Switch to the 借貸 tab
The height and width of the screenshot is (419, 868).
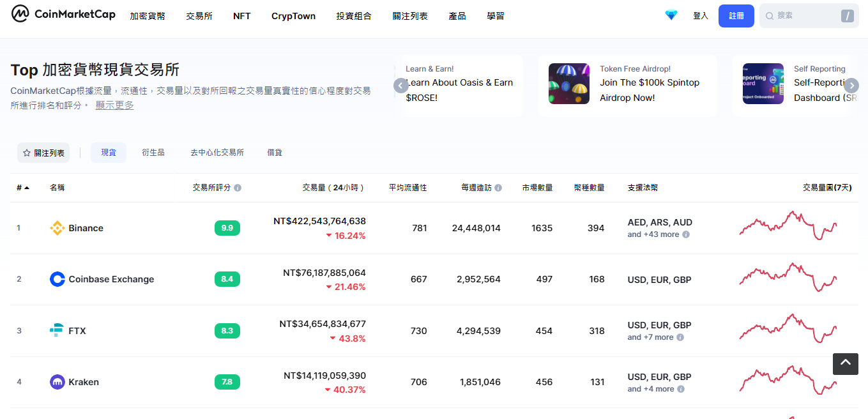pos(275,153)
